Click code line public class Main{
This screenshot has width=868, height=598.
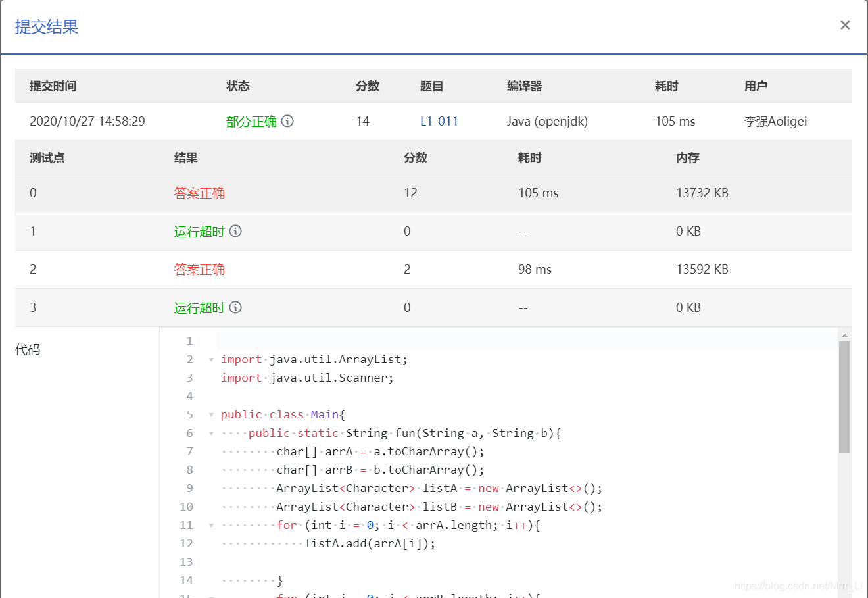[x=283, y=415]
